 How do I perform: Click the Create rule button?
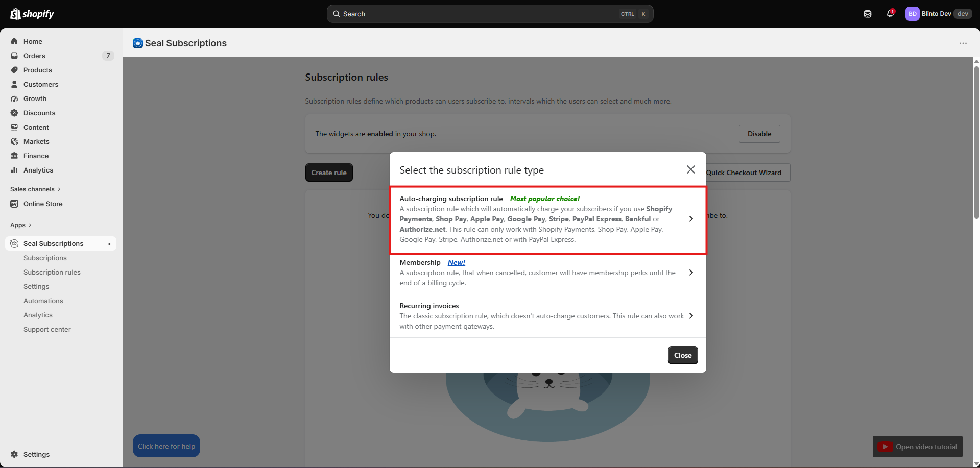point(329,173)
